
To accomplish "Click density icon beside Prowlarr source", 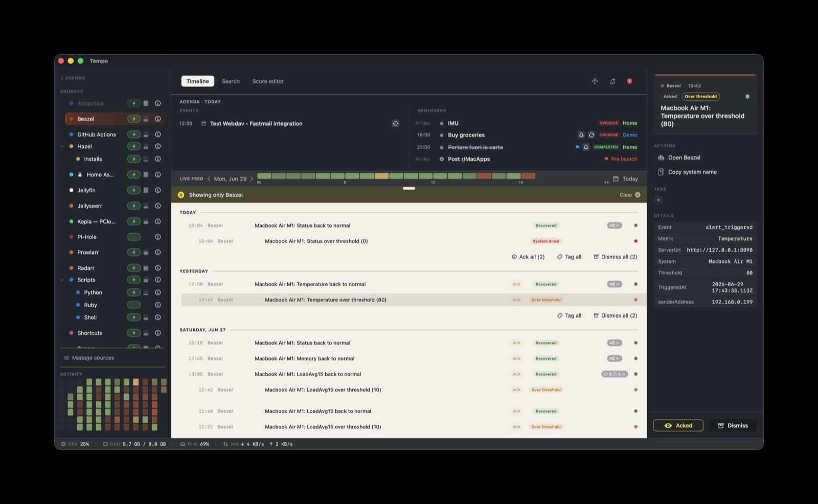I will 146,253.
